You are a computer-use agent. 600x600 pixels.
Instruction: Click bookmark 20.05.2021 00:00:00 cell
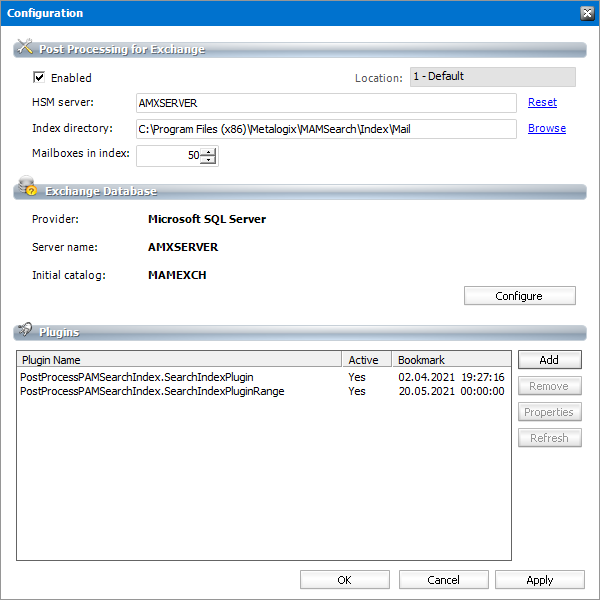[451, 391]
